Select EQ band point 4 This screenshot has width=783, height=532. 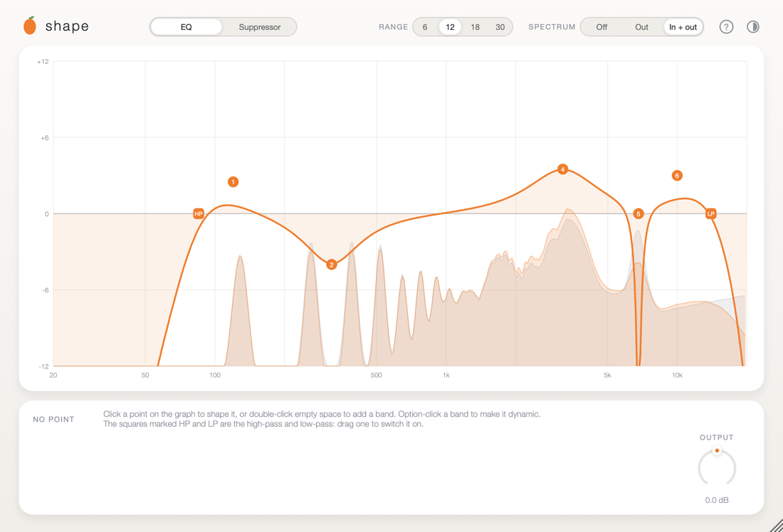click(x=563, y=169)
